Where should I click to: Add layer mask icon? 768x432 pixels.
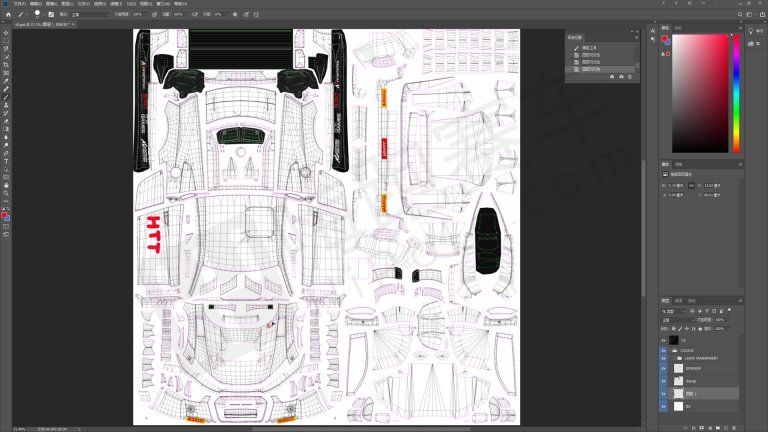tap(701, 428)
